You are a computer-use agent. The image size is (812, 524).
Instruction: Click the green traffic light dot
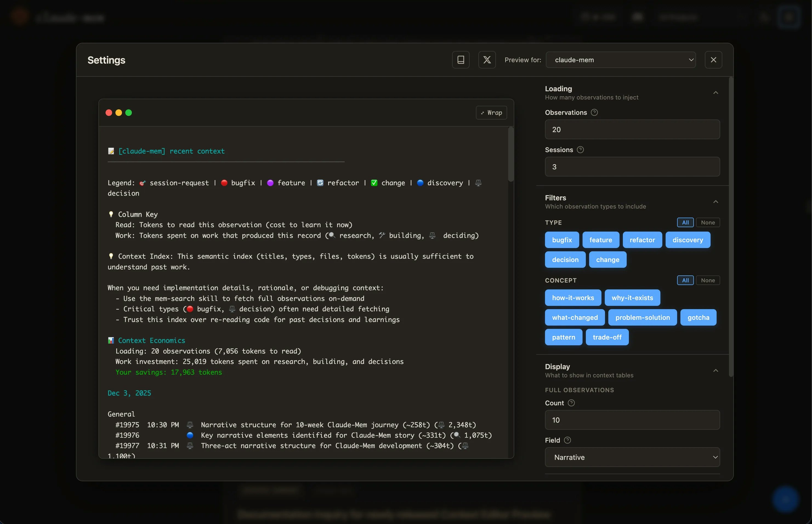[129, 113]
